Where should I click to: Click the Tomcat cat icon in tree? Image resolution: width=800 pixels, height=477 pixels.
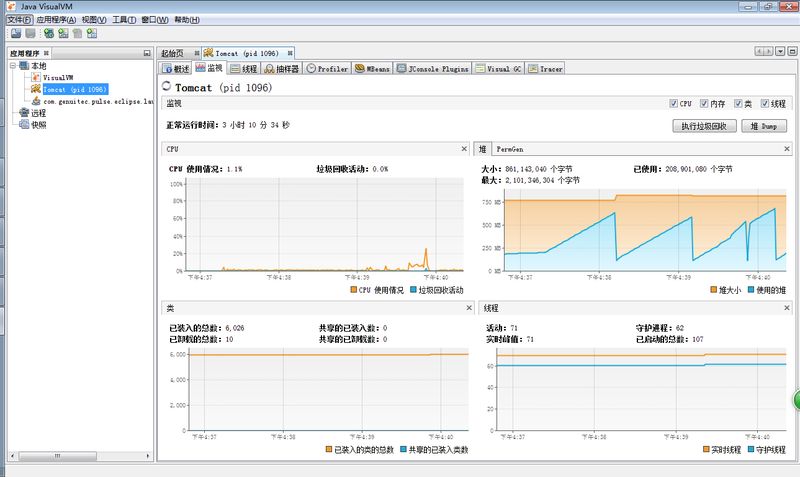[36, 89]
